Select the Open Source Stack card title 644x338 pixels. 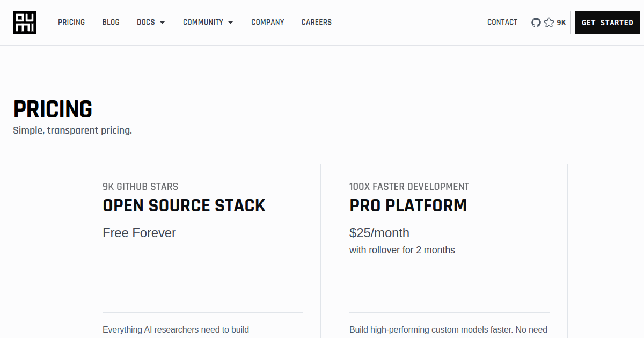pos(184,205)
